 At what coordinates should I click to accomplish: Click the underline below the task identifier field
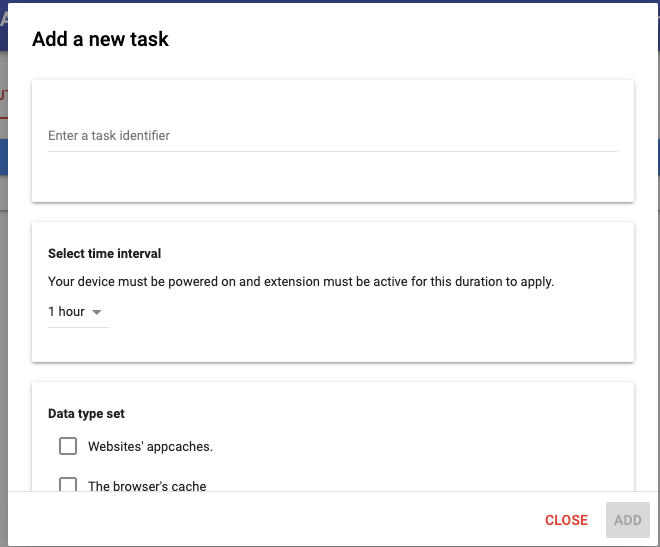(x=332, y=152)
